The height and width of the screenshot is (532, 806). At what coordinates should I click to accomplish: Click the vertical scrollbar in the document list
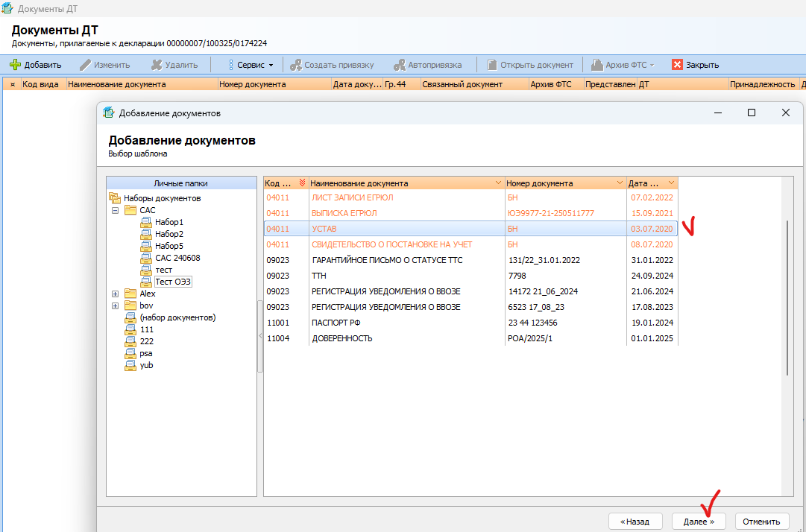tap(787, 298)
